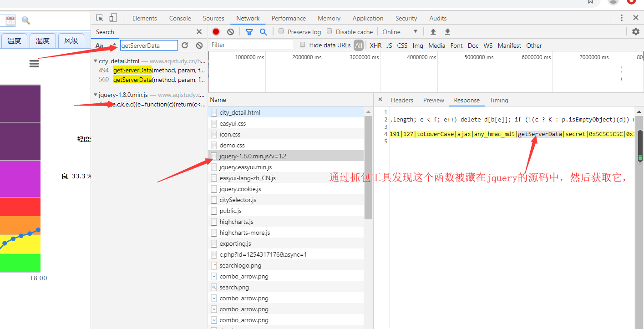Open the Sources tab
This screenshot has width=644, height=329.
coord(213,18)
